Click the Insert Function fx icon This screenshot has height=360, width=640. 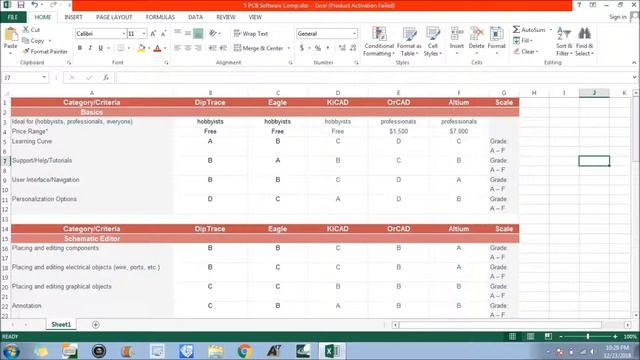pyautogui.click(x=106, y=77)
